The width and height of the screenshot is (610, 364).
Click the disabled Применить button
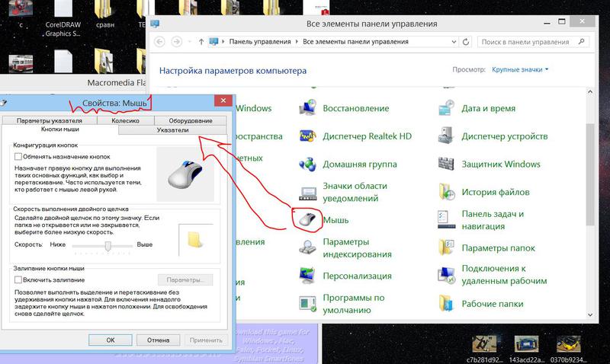click(x=206, y=340)
